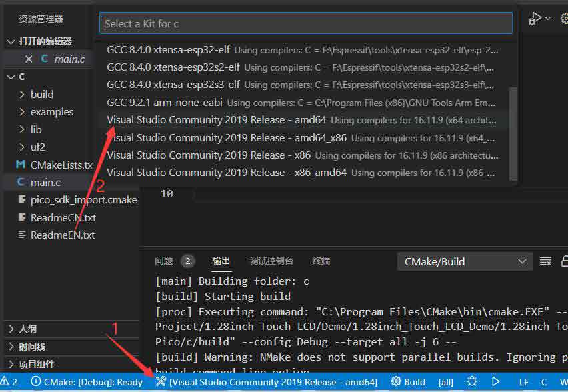Click line number 10 in the editor
The image size is (568, 392).
pos(167,194)
